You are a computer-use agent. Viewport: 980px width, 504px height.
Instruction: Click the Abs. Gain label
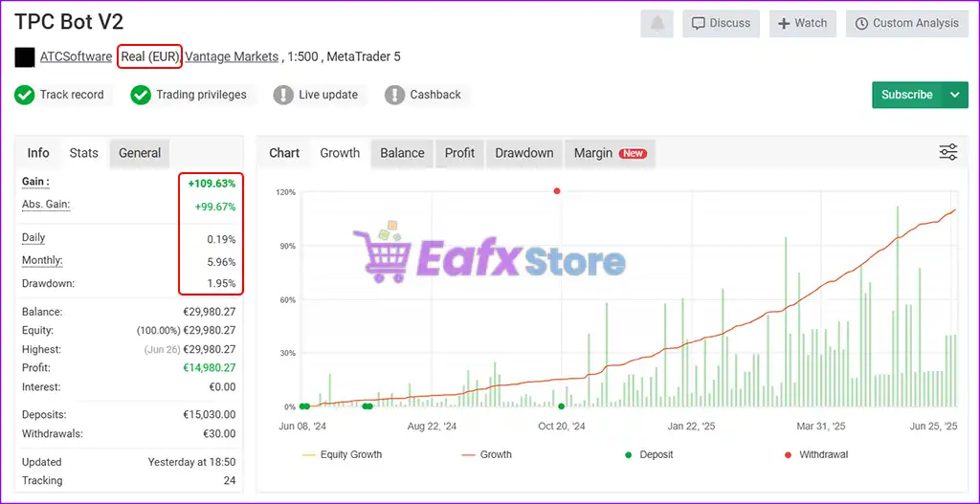click(x=46, y=205)
